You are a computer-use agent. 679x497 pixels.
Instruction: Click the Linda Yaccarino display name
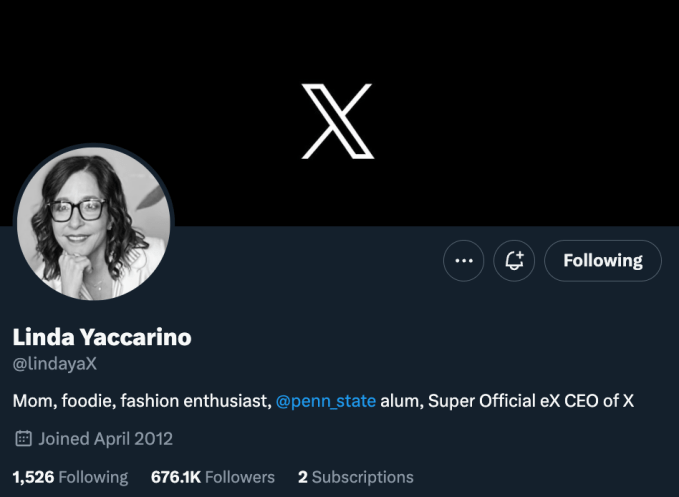point(102,337)
